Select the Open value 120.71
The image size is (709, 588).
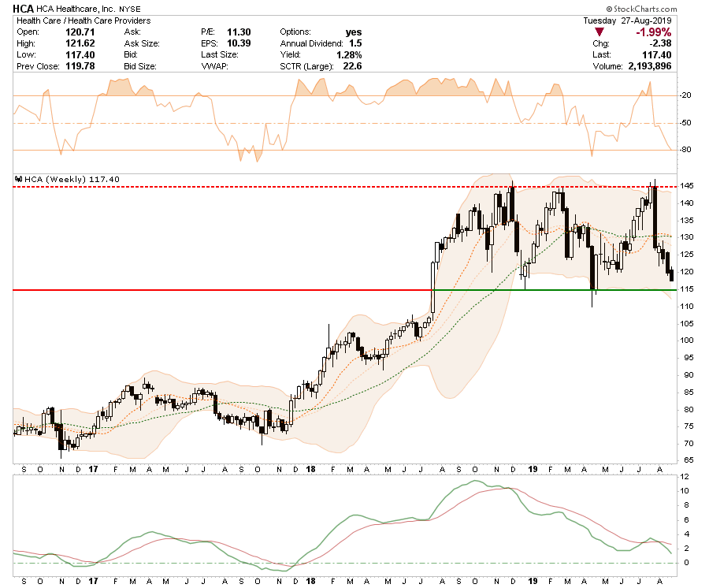pyautogui.click(x=80, y=32)
